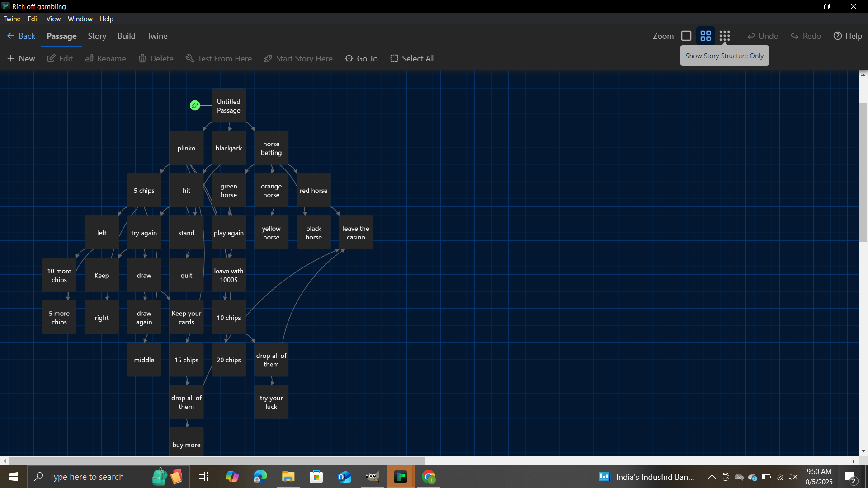Select the plinko passage

coord(186,148)
